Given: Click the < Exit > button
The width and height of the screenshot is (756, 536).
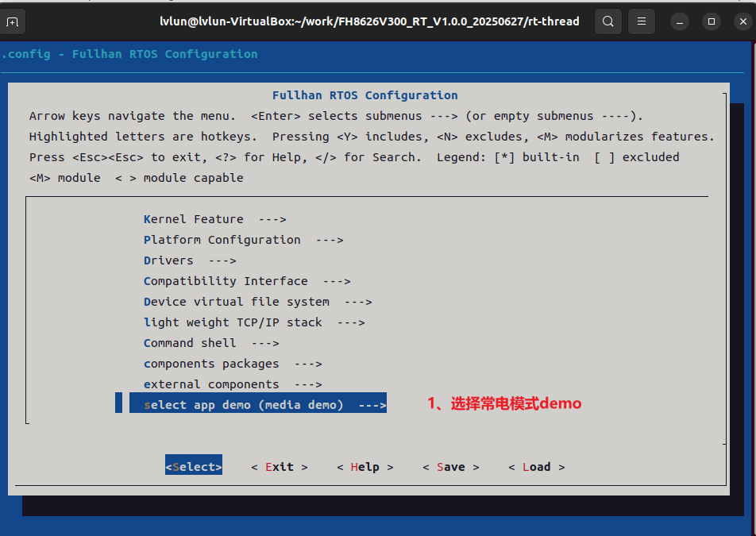Looking at the screenshot, I should pos(280,467).
